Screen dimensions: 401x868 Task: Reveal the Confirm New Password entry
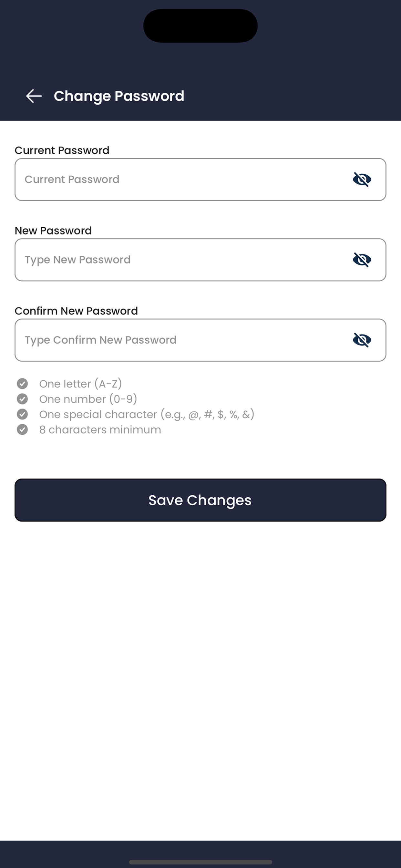click(x=362, y=340)
